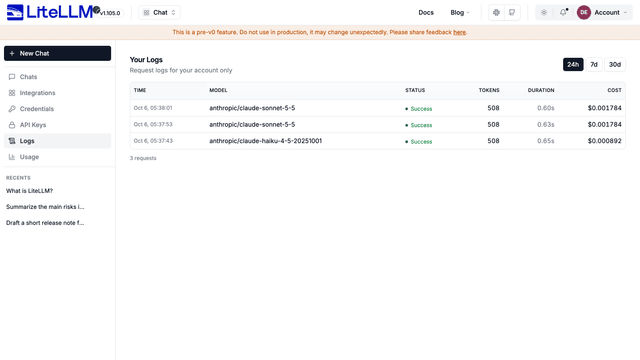Click the MODEL column header
Screen dimensions: 640x360
click(218, 90)
